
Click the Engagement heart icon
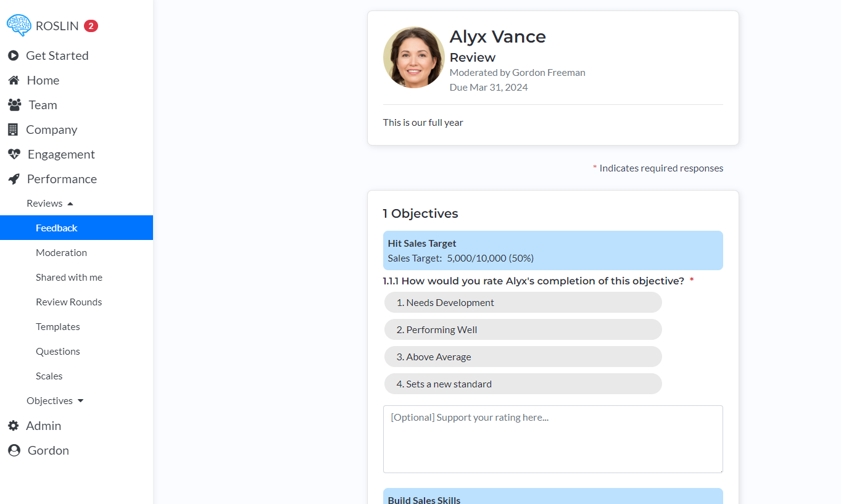13,154
